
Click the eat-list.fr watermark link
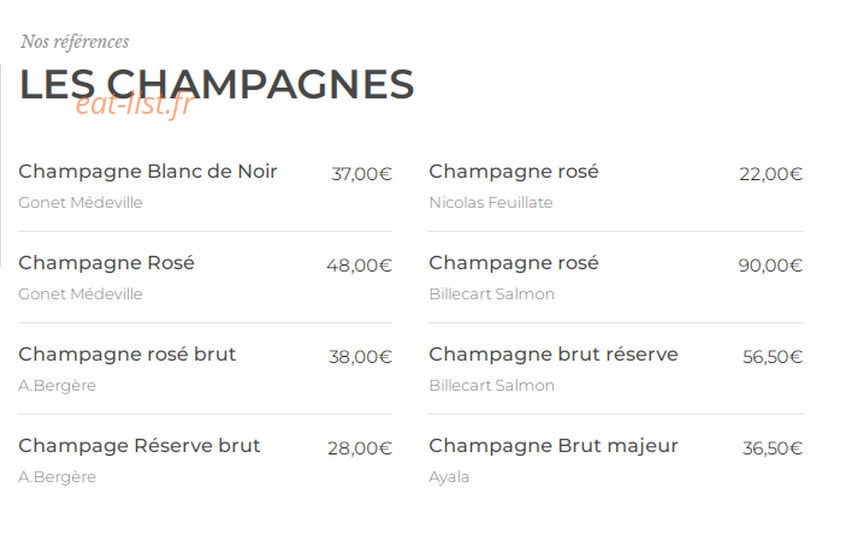[x=133, y=103]
